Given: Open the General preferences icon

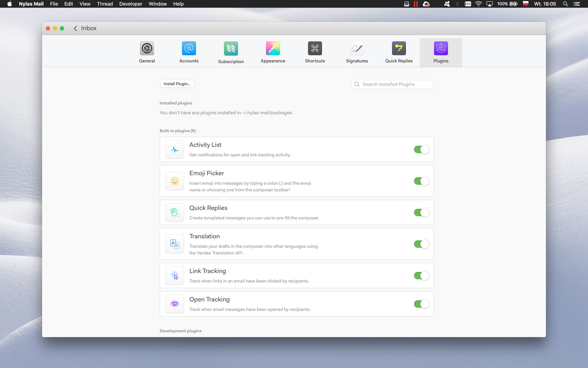Looking at the screenshot, I should pos(147,48).
